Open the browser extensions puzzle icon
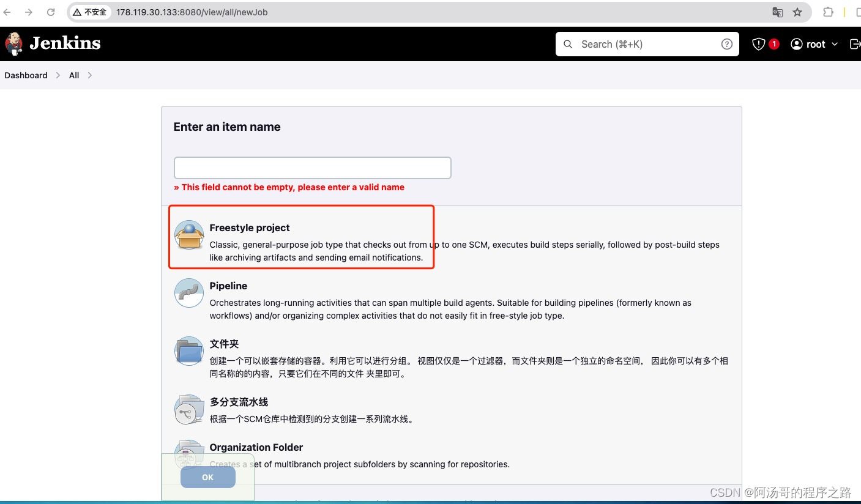The width and height of the screenshot is (861, 504). [x=828, y=12]
